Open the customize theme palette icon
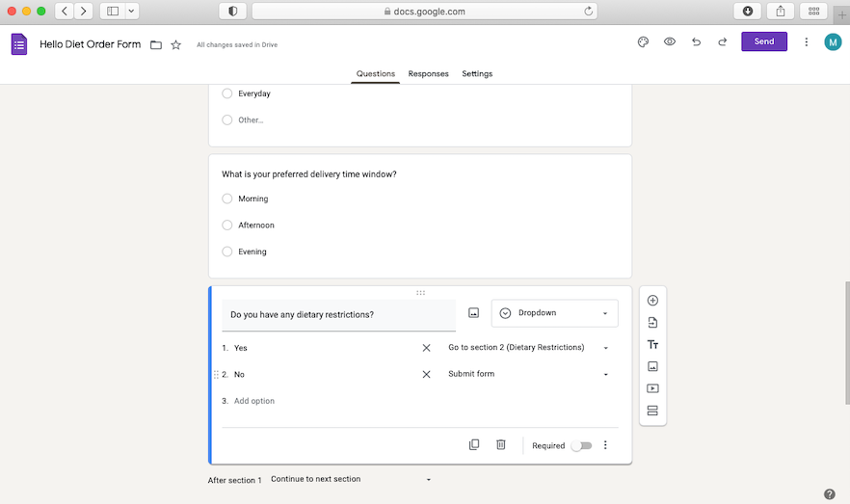Image resolution: width=850 pixels, height=504 pixels. [x=643, y=42]
